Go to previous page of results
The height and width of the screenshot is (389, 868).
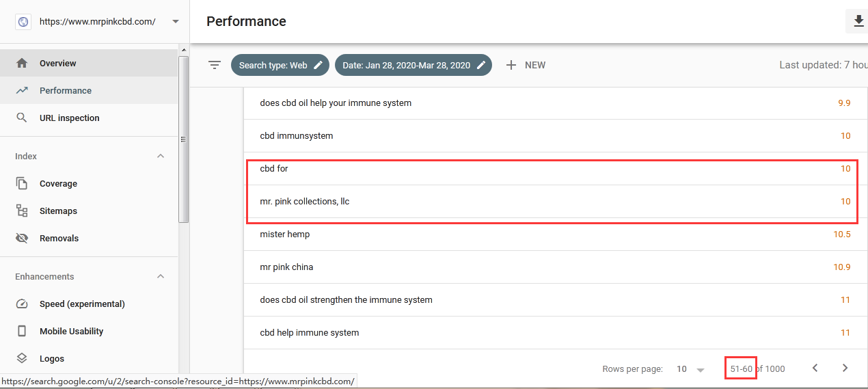(x=815, y=368)
